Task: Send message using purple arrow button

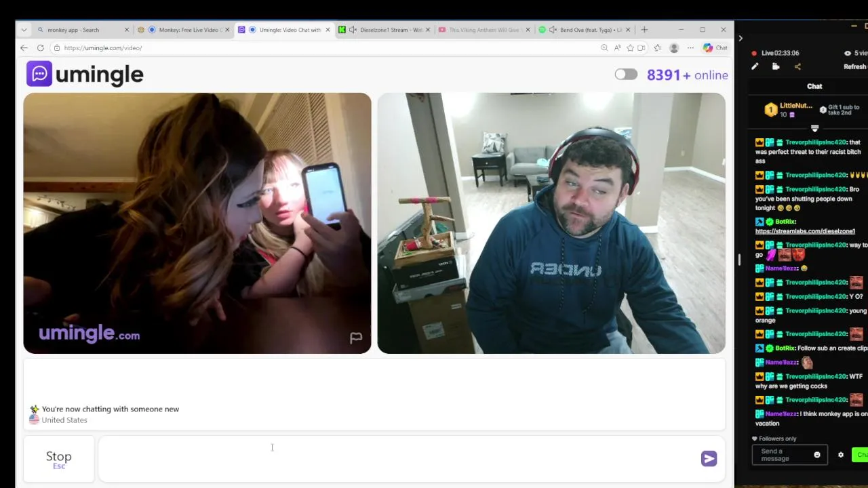Action: 709,459
